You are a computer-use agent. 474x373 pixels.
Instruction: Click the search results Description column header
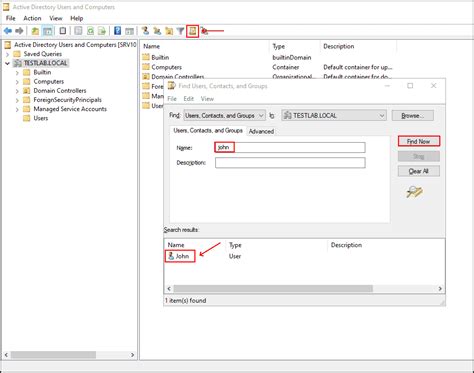pyautogui.click(x=346, y=245)
